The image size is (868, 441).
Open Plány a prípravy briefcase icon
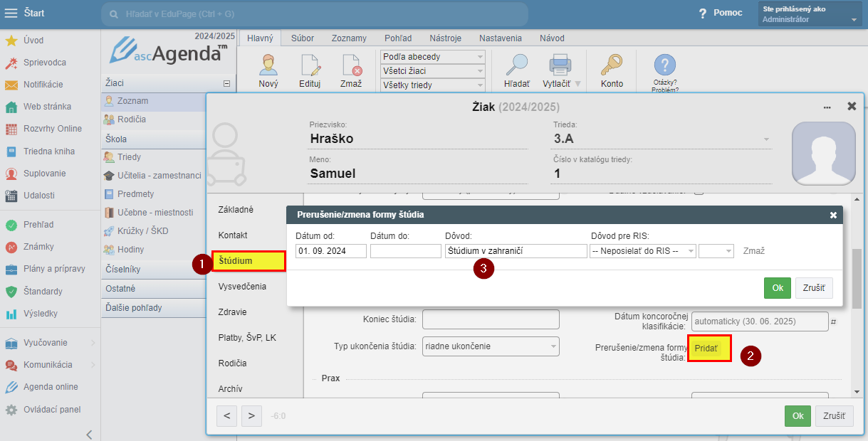click(x=11, y=269)
